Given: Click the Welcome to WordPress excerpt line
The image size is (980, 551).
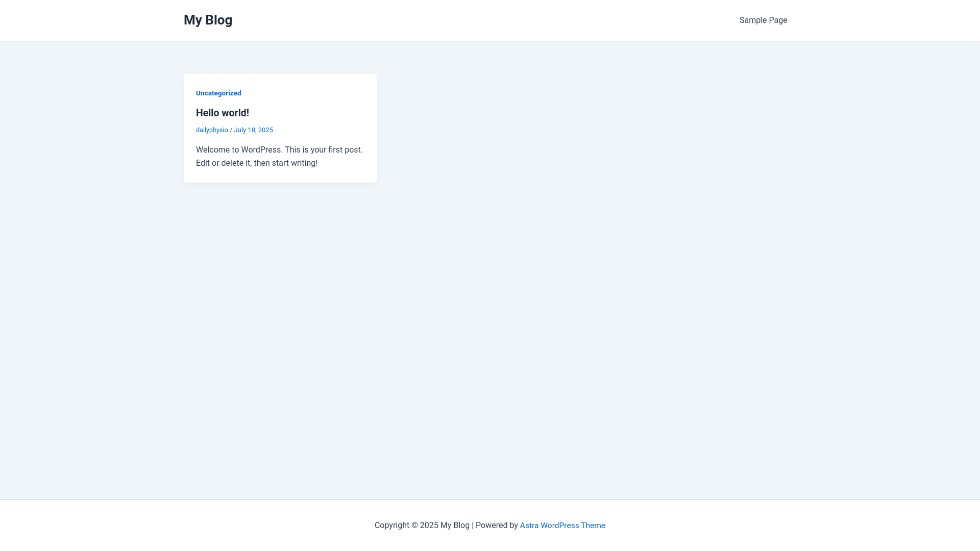Looking at the screenshot, I should 279,150.
